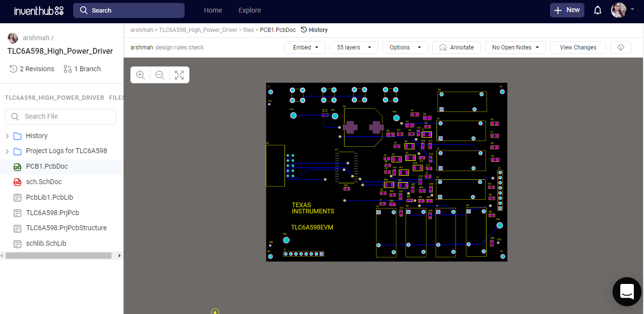644x314 pixels.
Task: Click the plus icon on New button
Action: pos(558,10)
